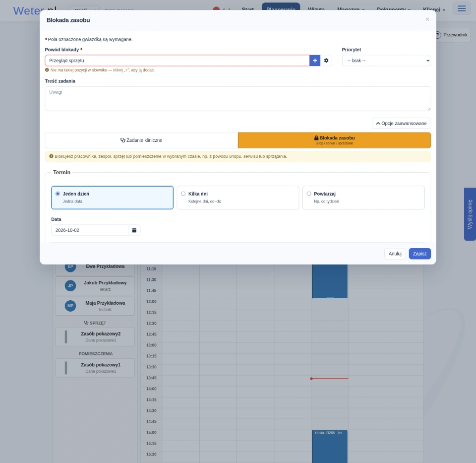476x463 pixels.
Task: Click the SPRZĘT section heading
Action: point(95,323)
